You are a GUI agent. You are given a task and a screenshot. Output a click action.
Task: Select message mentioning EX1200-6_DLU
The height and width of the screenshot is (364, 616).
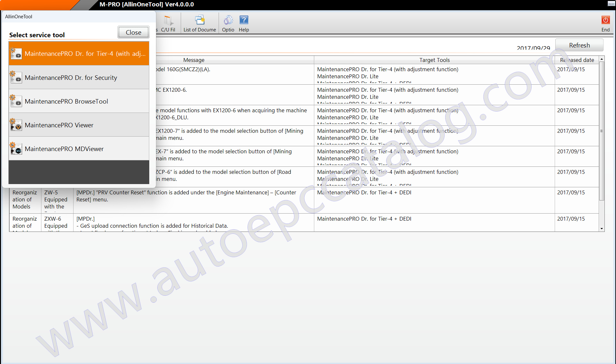(235, 115)
